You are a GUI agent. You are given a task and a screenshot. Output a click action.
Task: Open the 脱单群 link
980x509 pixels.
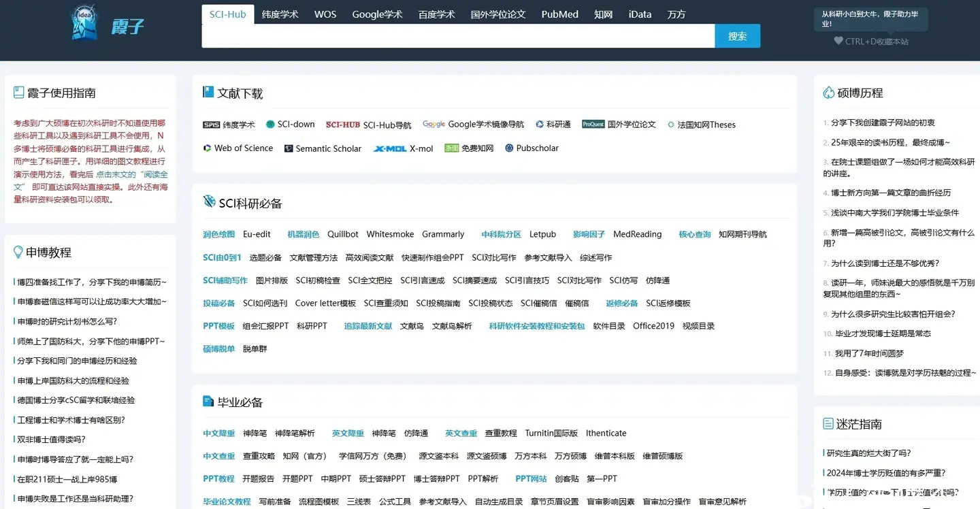pyautogui.click(x=255, y=348)
